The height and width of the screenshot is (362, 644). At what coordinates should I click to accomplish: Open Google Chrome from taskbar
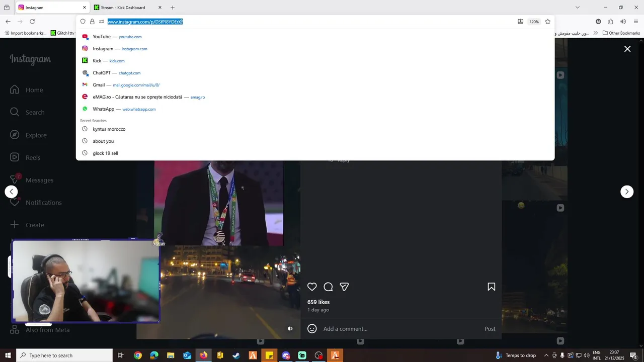[138, 355]
